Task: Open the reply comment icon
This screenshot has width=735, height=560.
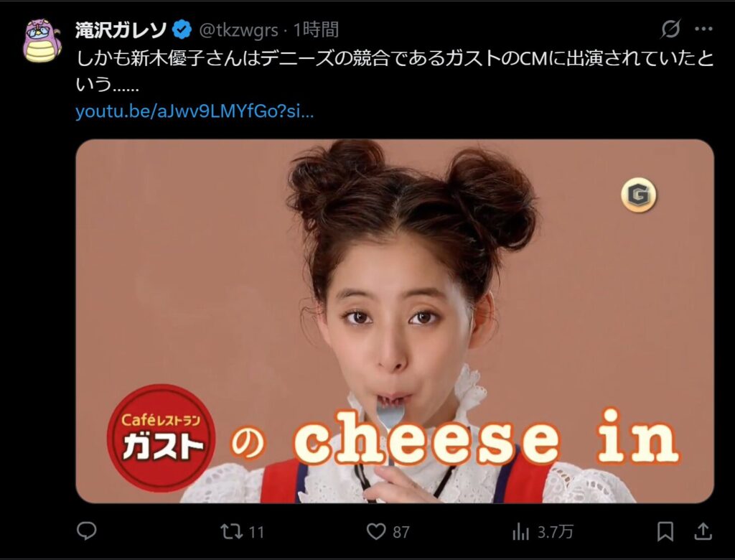Action: coord(87,531)
